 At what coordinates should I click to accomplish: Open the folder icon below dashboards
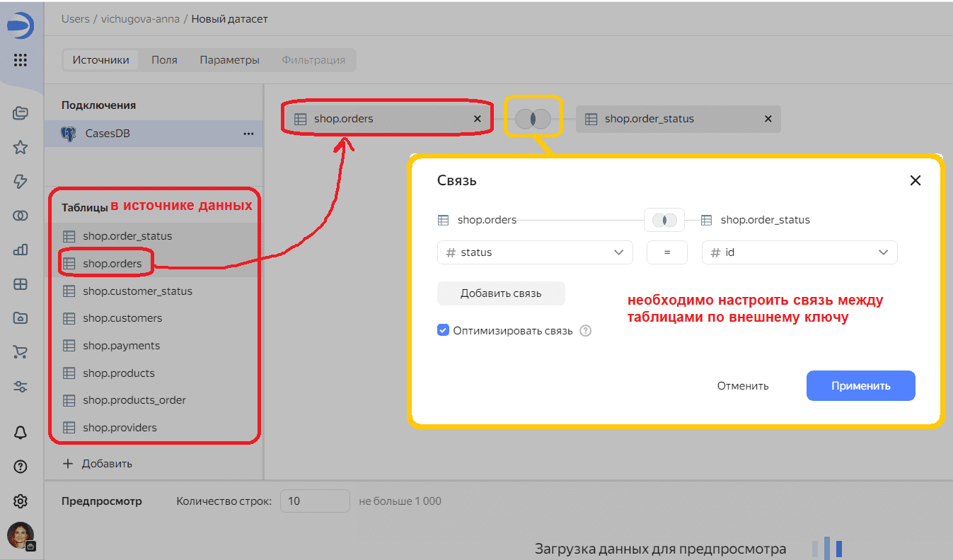[21, 318]
